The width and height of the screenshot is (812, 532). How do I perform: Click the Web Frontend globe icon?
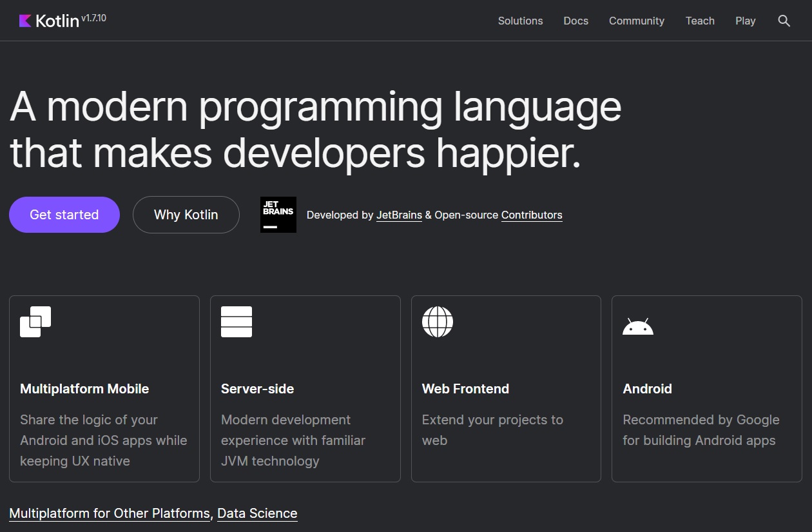click(x=438, y=322)
